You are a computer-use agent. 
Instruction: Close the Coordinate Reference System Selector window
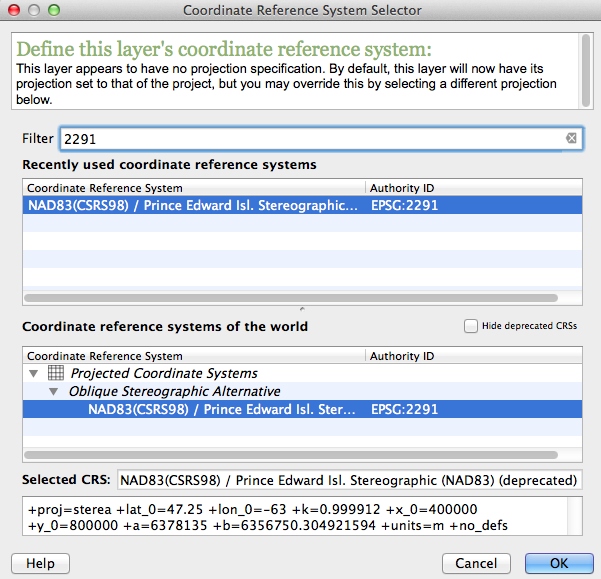[x=14, y=10]
